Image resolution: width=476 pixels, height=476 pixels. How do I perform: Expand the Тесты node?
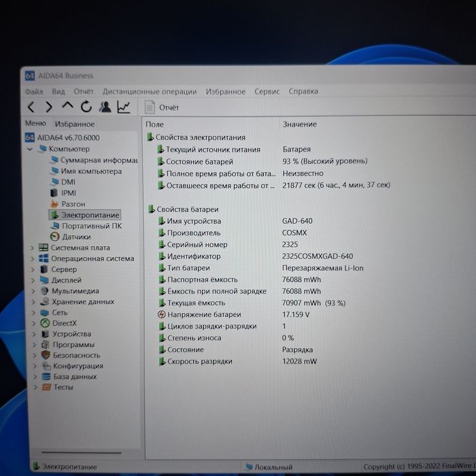(x=36, y=388)
